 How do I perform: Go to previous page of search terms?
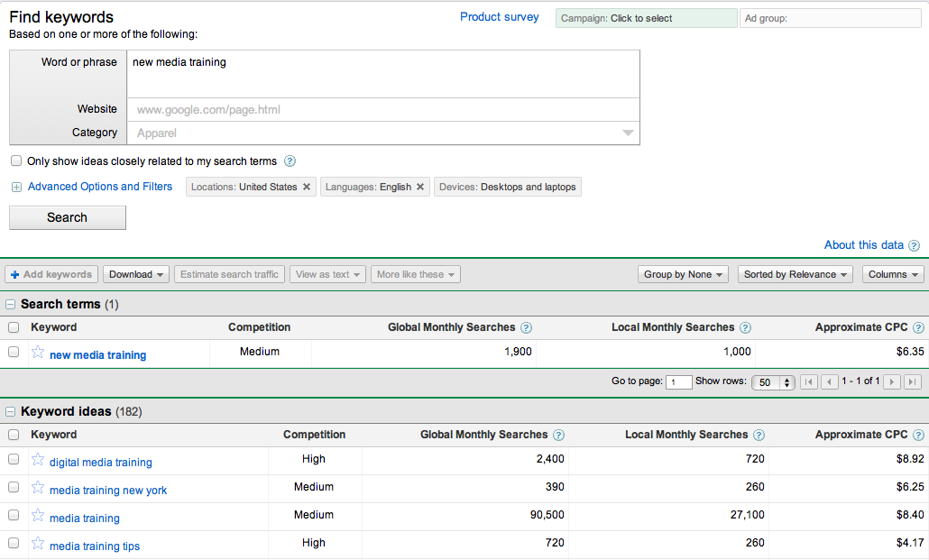point(830,381)
